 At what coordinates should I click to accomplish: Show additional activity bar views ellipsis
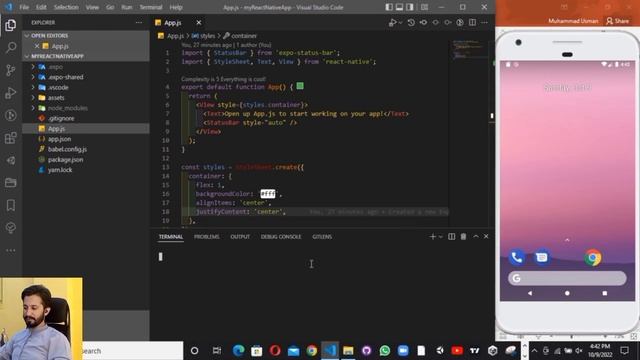click(11, 250)
